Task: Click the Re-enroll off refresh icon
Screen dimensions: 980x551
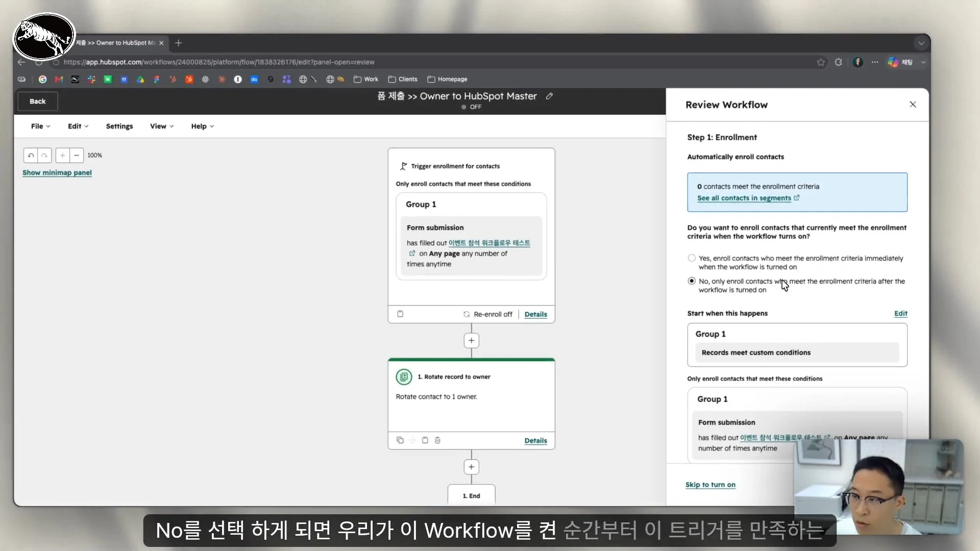Action: [x=466, y=314]
